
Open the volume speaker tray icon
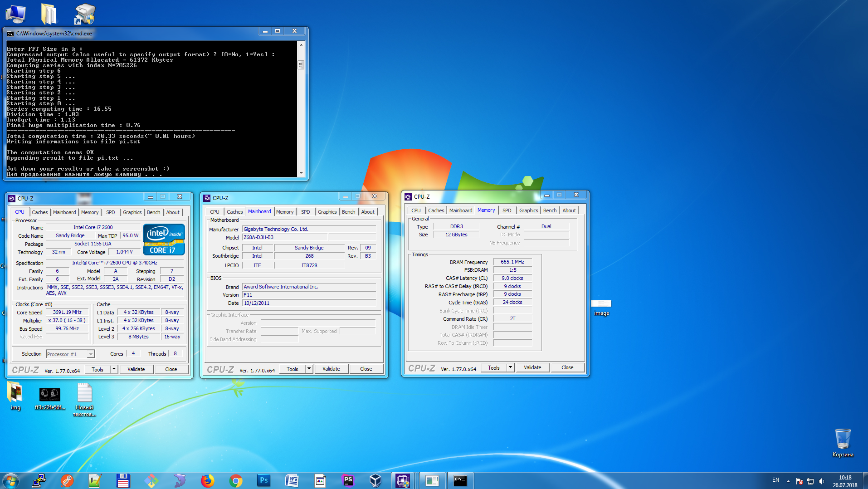pos(821,481)
